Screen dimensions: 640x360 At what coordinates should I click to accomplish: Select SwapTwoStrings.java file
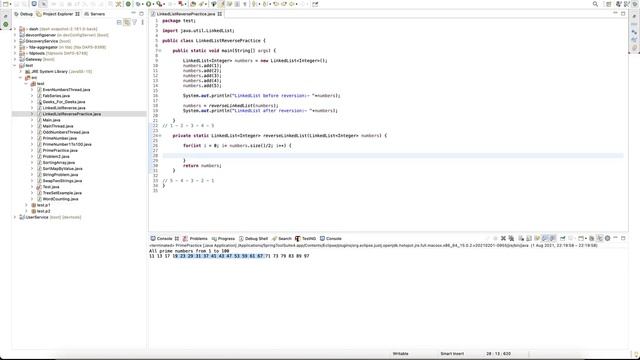(62, 180)
